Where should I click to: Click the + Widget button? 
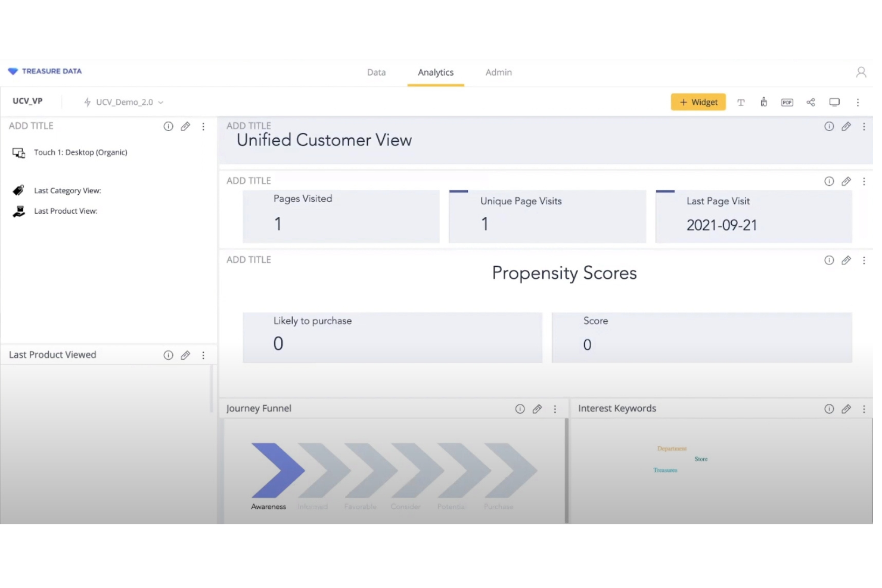coord(698,102)
